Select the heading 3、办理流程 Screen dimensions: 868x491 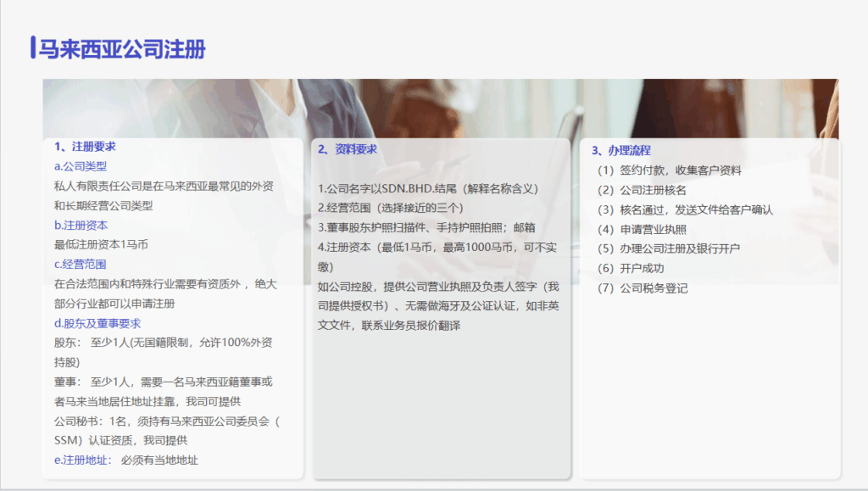(621, 150)
